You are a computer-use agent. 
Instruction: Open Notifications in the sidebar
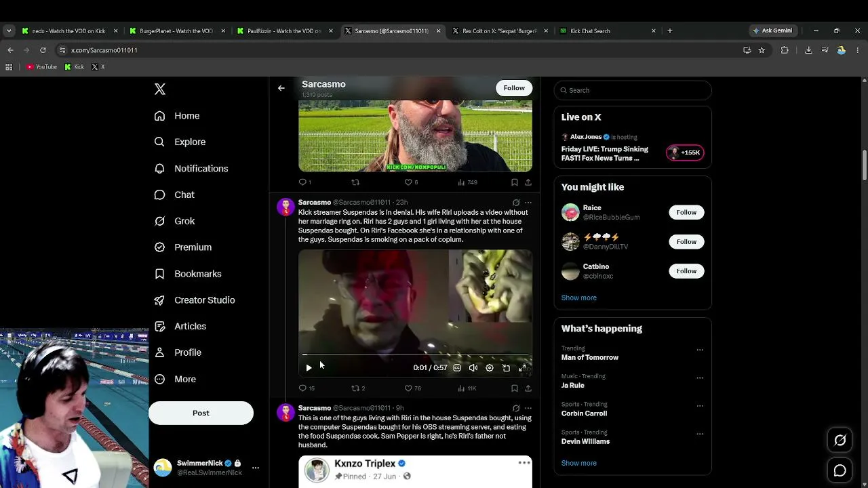[x=191, y=168]
